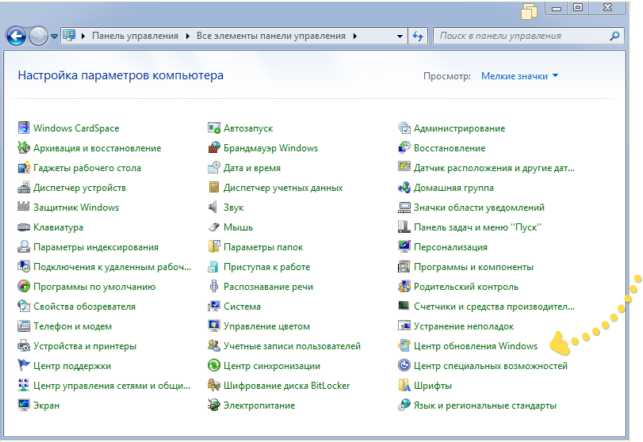The height and width of the screenshot is (442, 643).
Task: Click the control panel icon in address bar
Action: click(69, 36)
